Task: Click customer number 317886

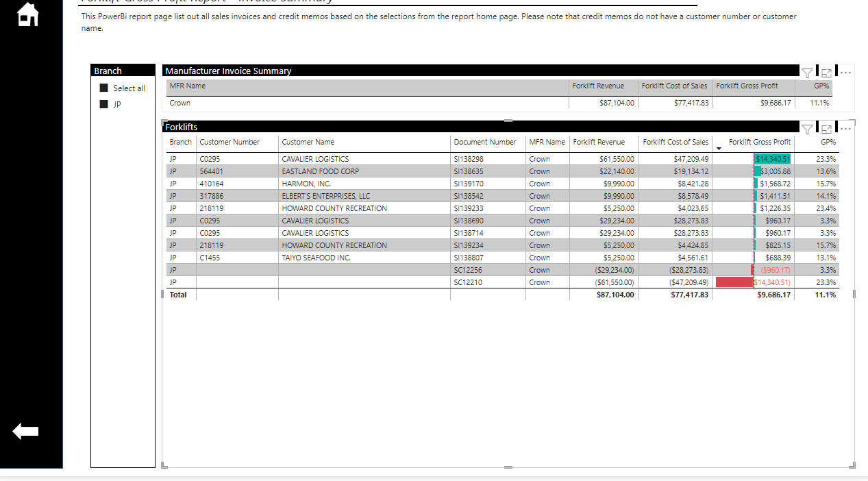Action: click(212, 196)
